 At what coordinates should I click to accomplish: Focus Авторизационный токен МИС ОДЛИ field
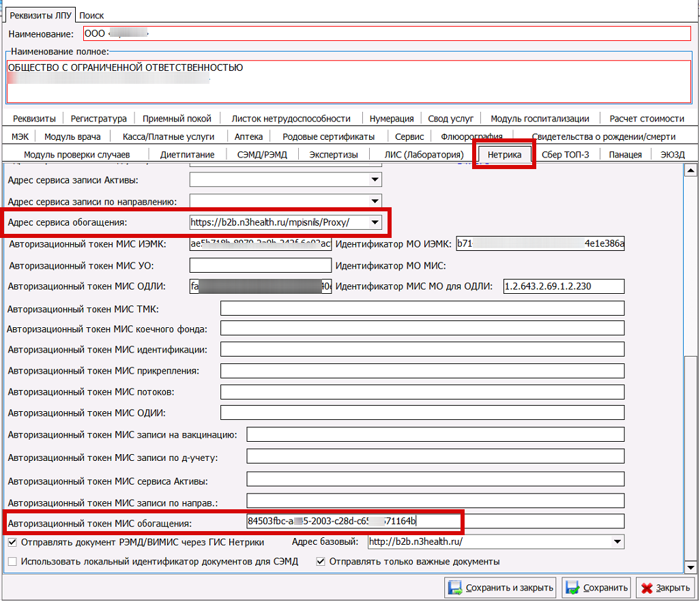tap(260, 286)
